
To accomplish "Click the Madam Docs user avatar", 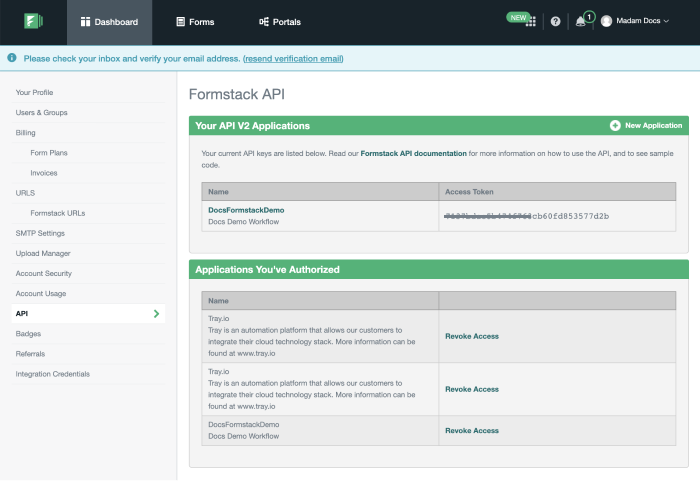I will (x=606, y=21).
